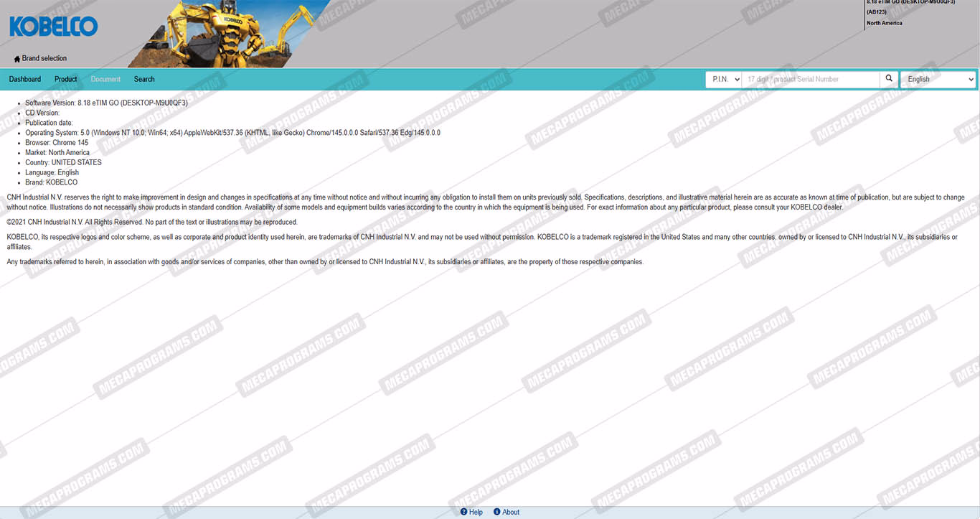Click the Help question mark icon
This screenshot has width=980, height=519.
click(x=464, y=512)
